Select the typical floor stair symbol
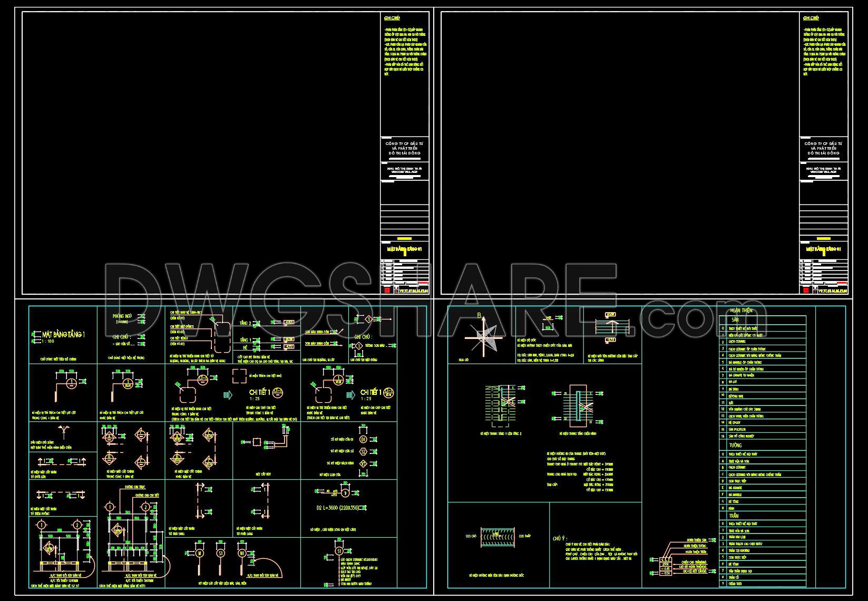This screenshot has height=601, width=868. coord(579,405)
